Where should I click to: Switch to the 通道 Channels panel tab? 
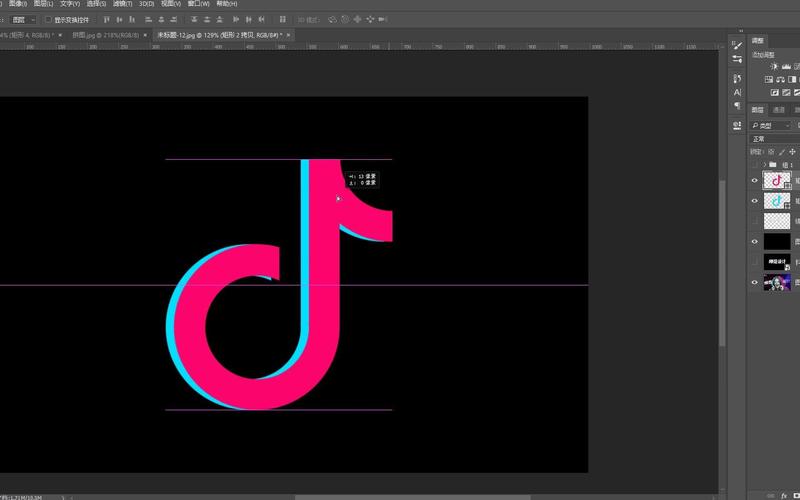click(779, 110)
